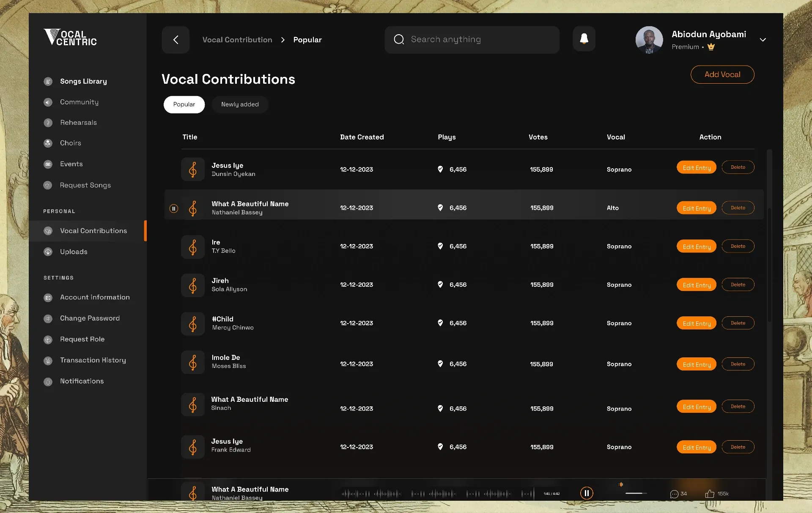Click Alto vocal in highlighted row

coord(613,208)
